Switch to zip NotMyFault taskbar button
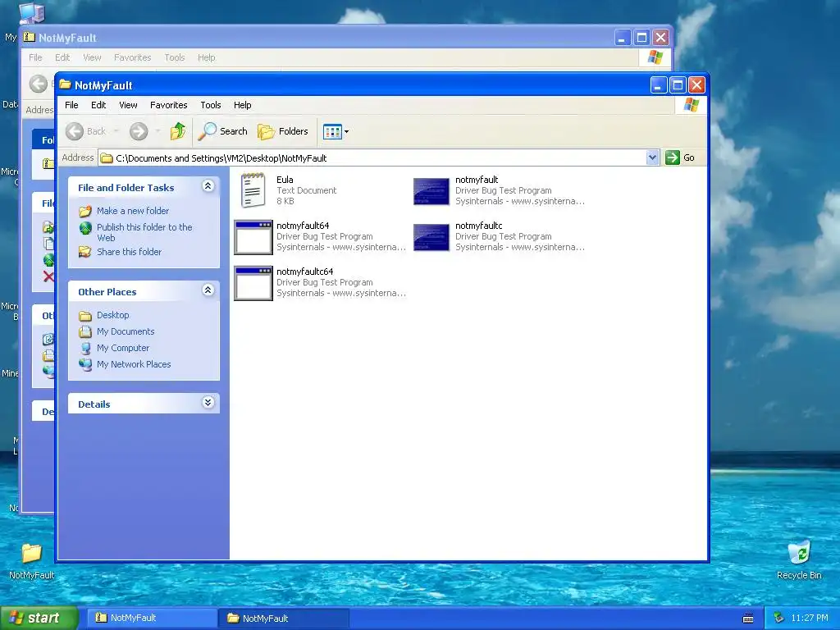The image size is (840, 630). click(151, 618)
